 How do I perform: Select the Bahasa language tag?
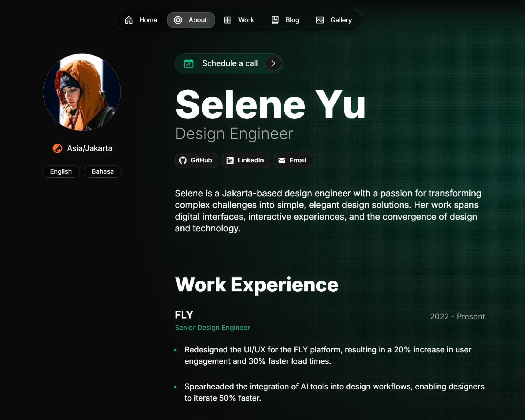pos(103,171)
